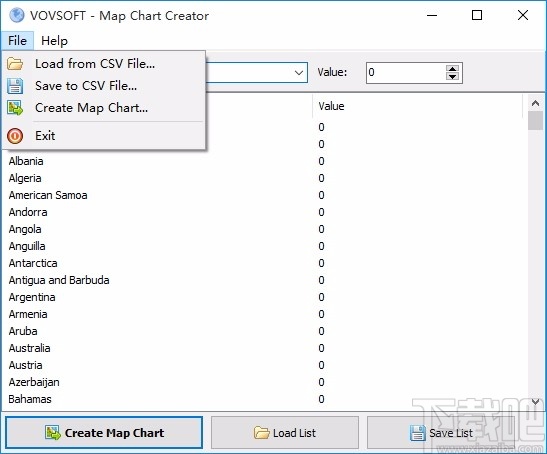Open the Help menu
Viewport: 547px width, 454px height.
click(54, 41)
